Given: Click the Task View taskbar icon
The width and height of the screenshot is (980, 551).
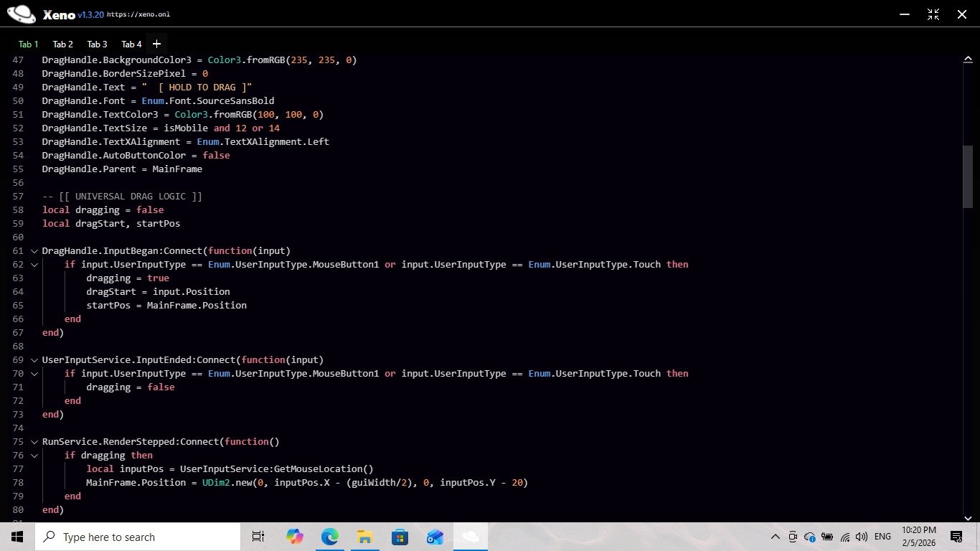Looking at the screenshot, I should (x=258, y=537).
